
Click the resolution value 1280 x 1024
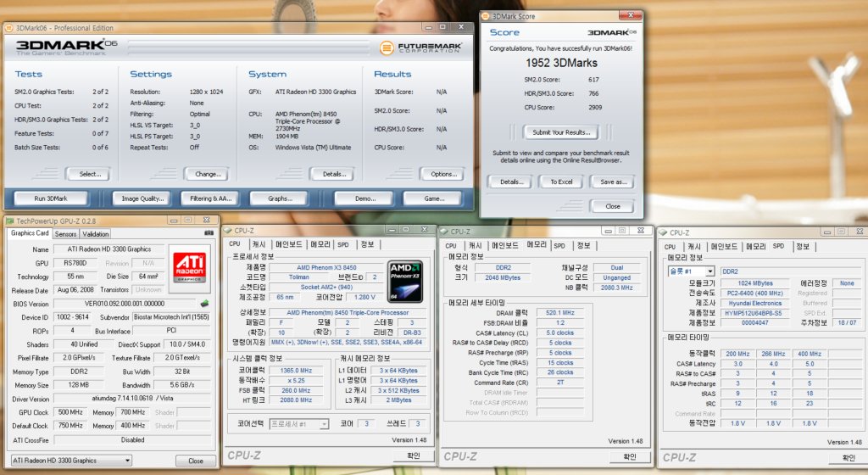(207, 92)
